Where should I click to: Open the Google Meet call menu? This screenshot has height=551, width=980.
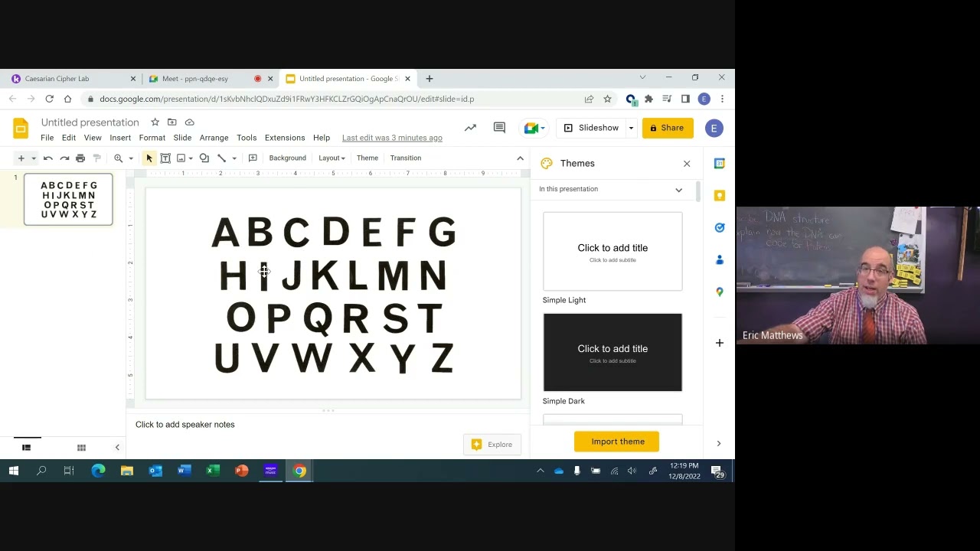[x=534, y=128]
